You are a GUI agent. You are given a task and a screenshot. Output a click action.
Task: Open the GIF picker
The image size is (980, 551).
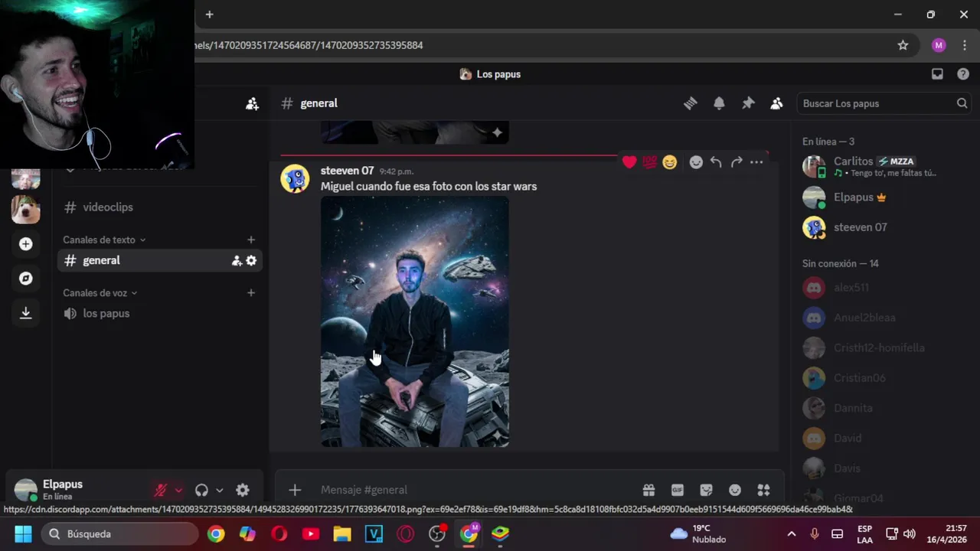pos(678,490)
